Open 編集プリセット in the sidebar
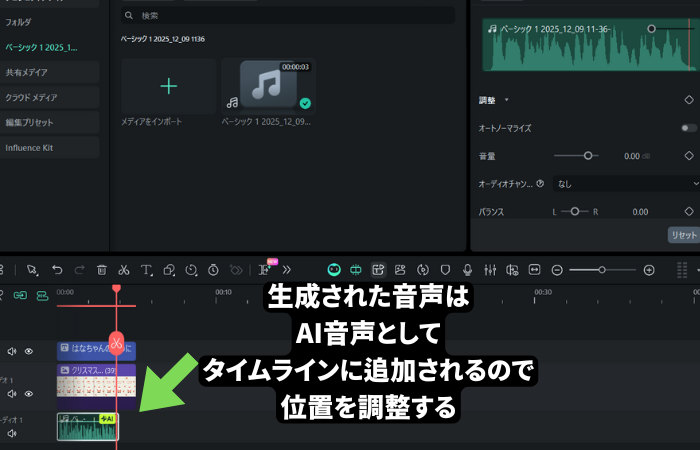 50,122
